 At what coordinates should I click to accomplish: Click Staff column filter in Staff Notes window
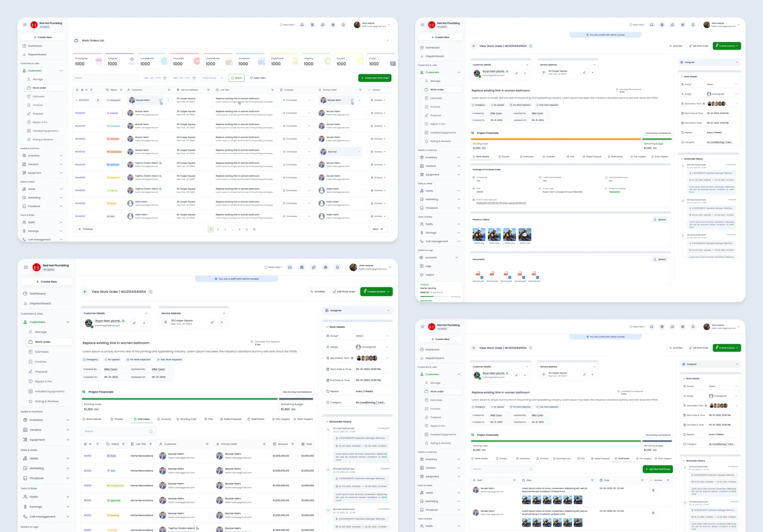(x=514, y=480)
